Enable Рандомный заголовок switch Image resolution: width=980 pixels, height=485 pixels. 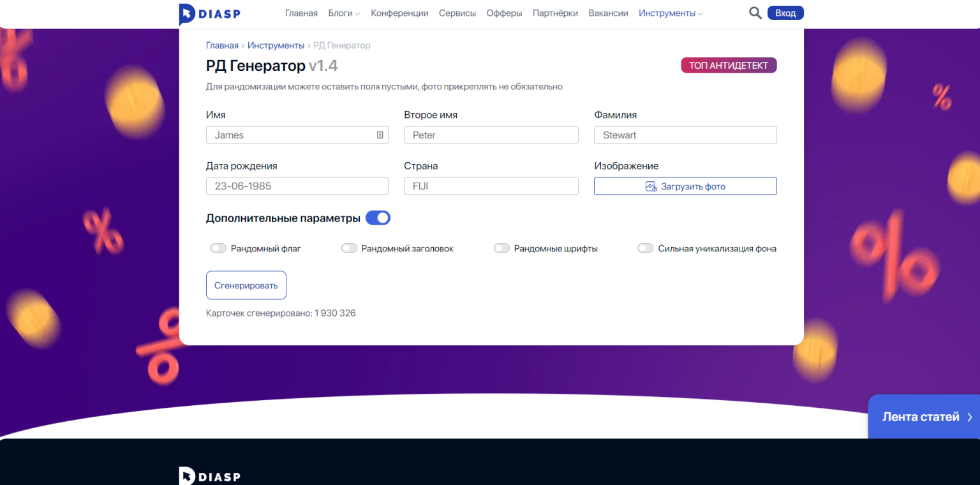point(349,248)
